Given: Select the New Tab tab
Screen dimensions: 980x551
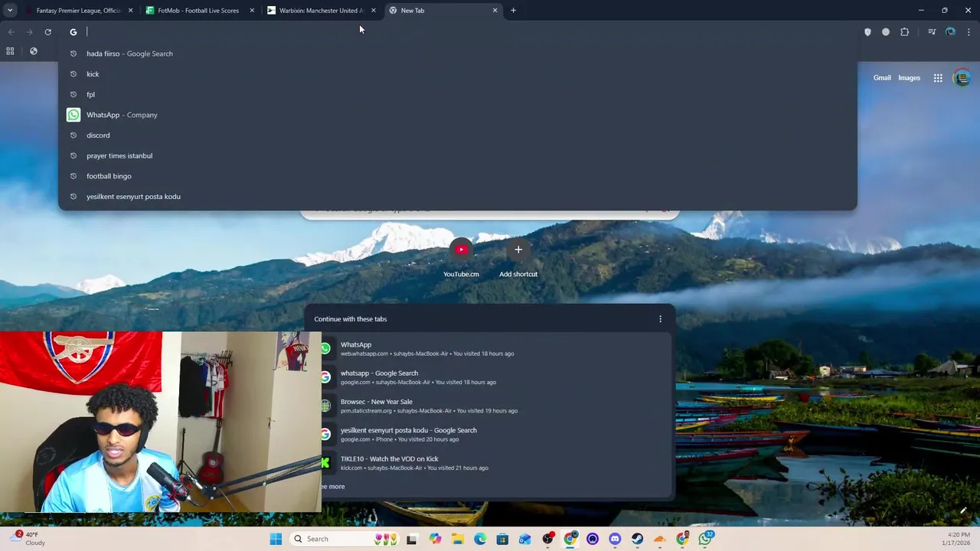Looking at the screenshot, I should tap(443, 11).
